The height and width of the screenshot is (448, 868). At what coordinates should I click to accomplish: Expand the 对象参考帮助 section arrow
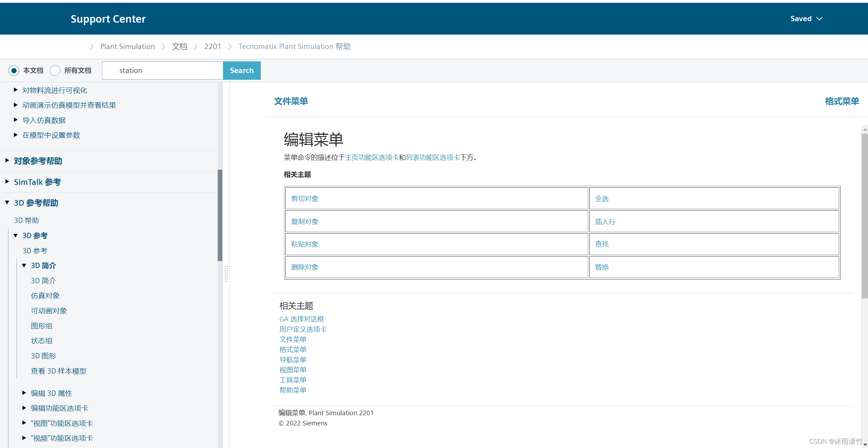pos(7,161)
